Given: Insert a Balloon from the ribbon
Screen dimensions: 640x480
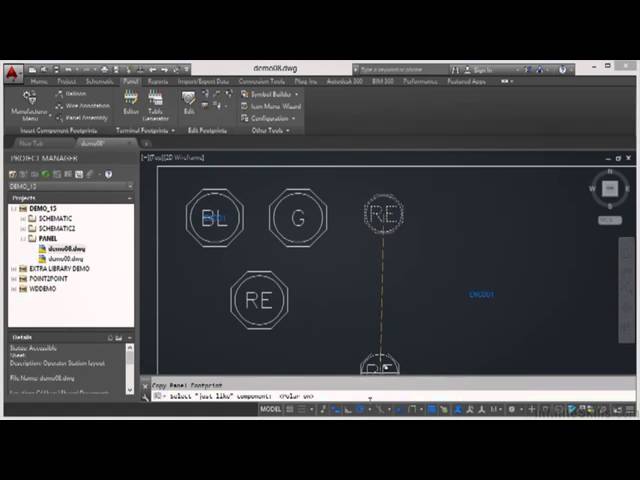Looking at the screenshot, I should click(x=71, y=94).
